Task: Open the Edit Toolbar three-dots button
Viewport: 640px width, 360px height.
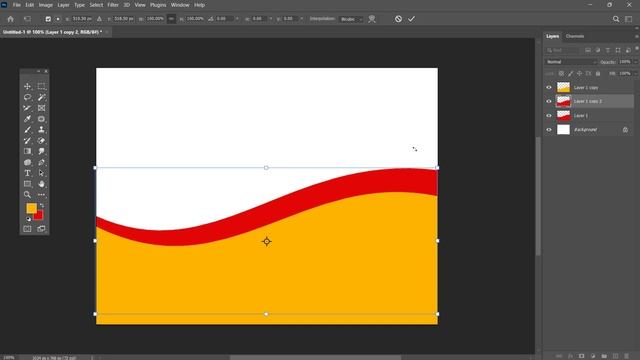Action: click(41, 195)
